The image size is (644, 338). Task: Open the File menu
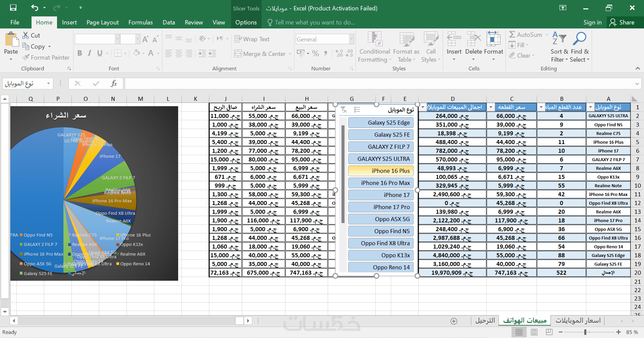15,22
